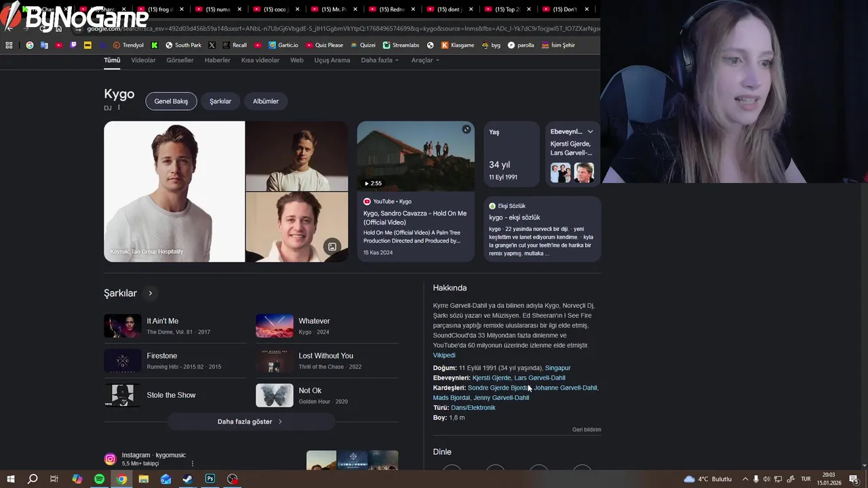Open the Vikipedi link
Image resolution: width=868 pixels, height=488 pixels.
[x=444, y=355]
